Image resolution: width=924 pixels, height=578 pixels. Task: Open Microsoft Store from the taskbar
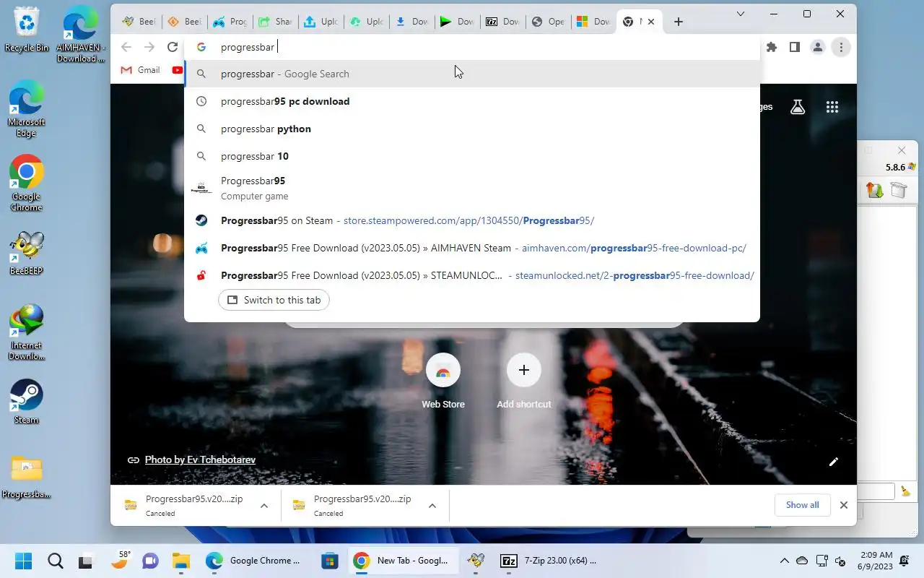pyautogui.click(x=330, y=561)
